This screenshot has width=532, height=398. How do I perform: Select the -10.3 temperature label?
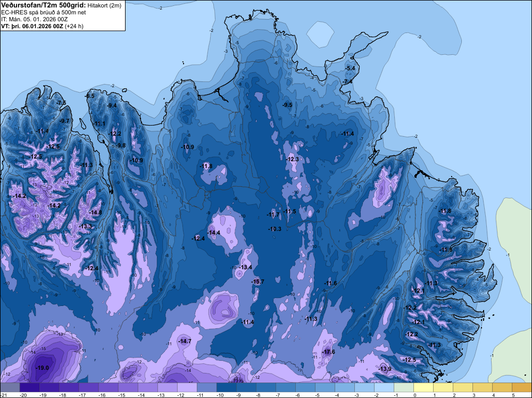point(275,229)
